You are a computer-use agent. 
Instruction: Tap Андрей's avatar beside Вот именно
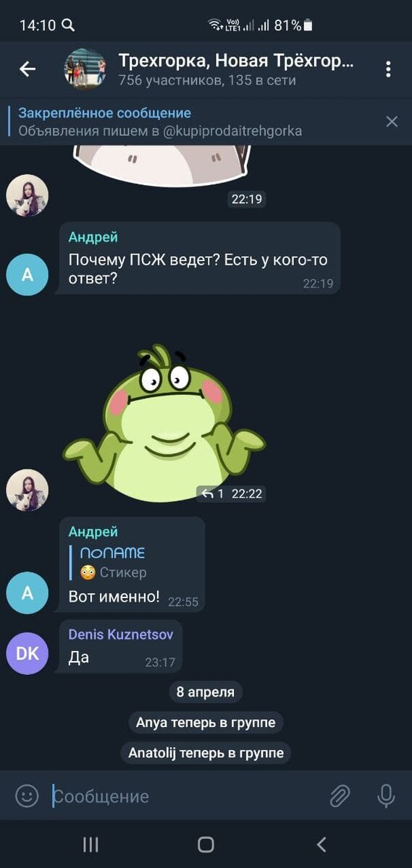click(x=28, y=592)
